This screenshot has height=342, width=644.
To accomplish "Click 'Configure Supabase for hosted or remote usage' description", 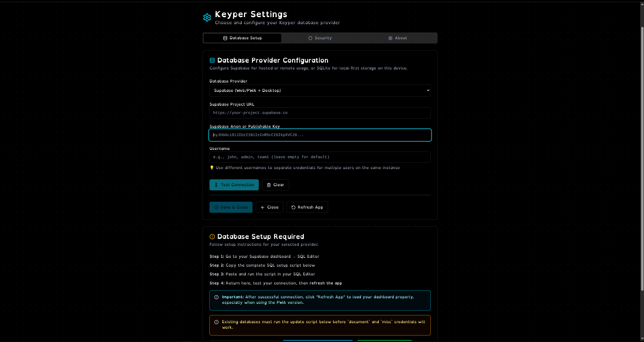I will pos(308,68).
